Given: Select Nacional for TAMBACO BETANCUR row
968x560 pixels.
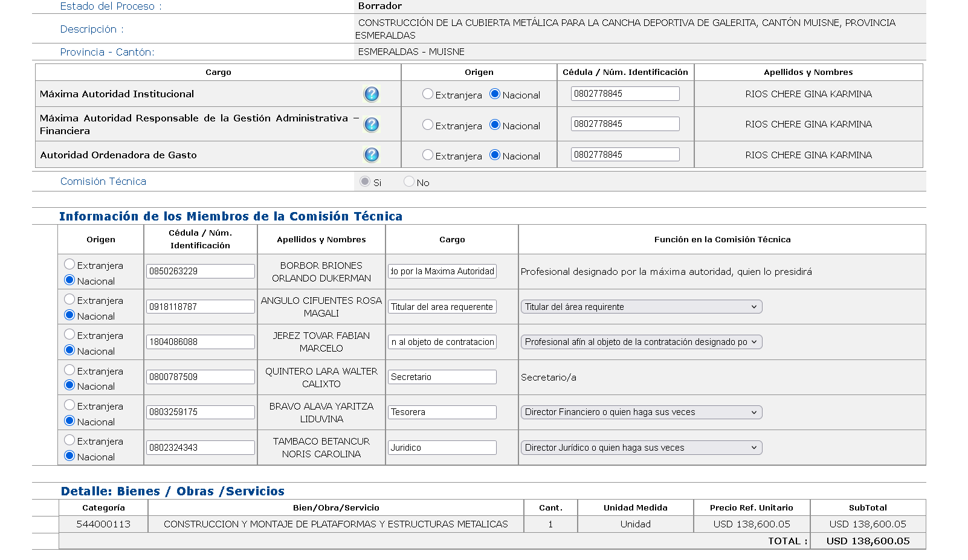Looking at the screenshot, I should pos(69,455).
